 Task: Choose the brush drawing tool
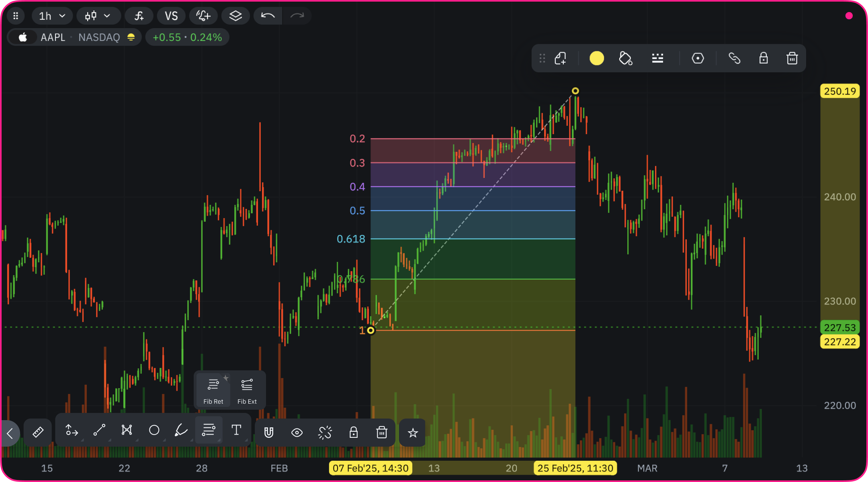pos(181,430)
